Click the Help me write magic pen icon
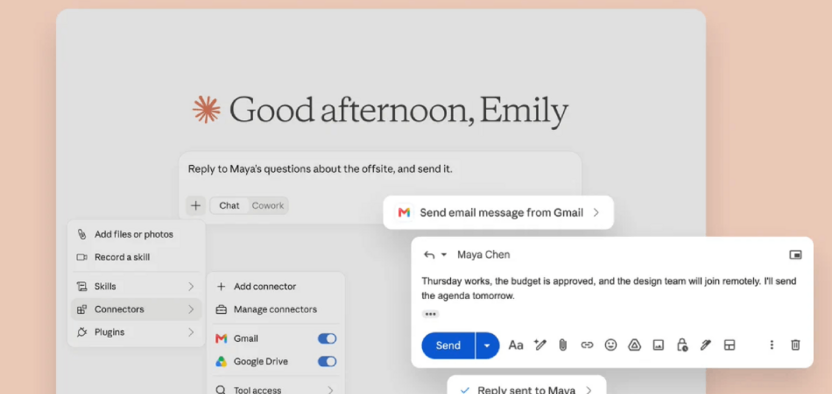832x394 pixels. [540, 345]
